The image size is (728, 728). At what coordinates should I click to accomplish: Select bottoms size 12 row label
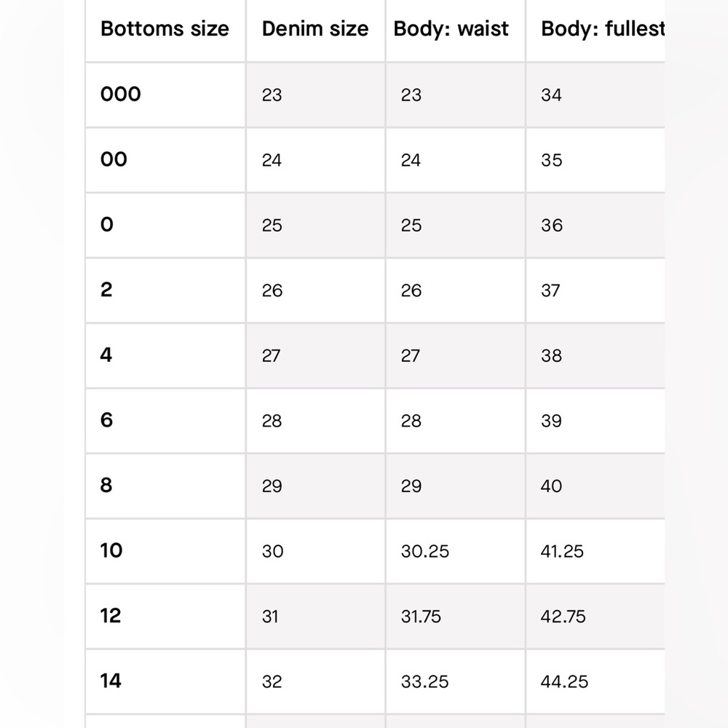pyautogui.click(x=111, y=616)
